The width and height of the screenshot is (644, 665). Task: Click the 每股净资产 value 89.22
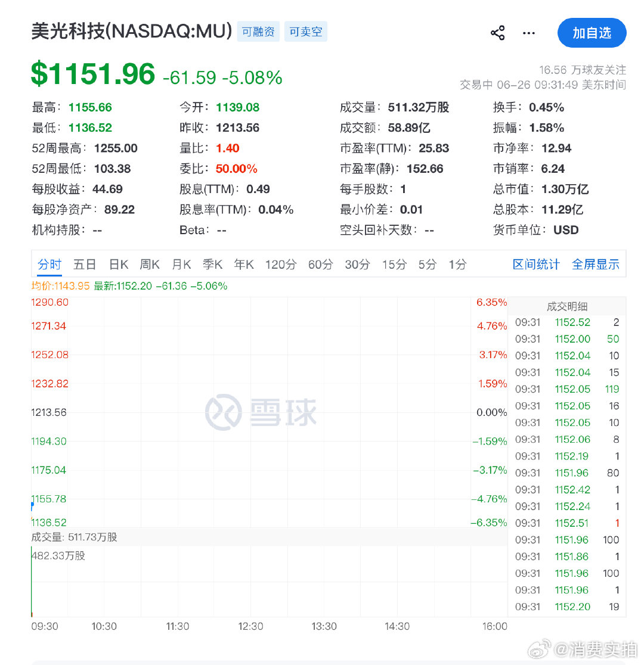pyautogui.click(x=119, y=209)
